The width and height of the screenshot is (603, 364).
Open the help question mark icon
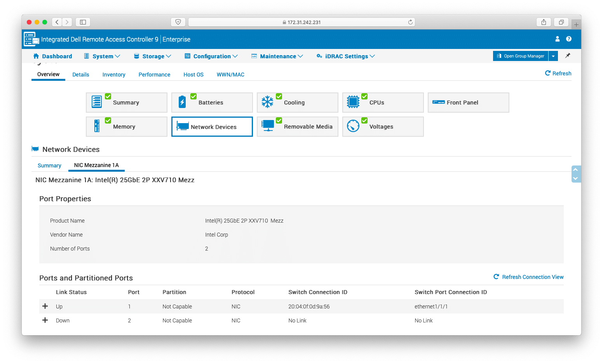(569, 39)
